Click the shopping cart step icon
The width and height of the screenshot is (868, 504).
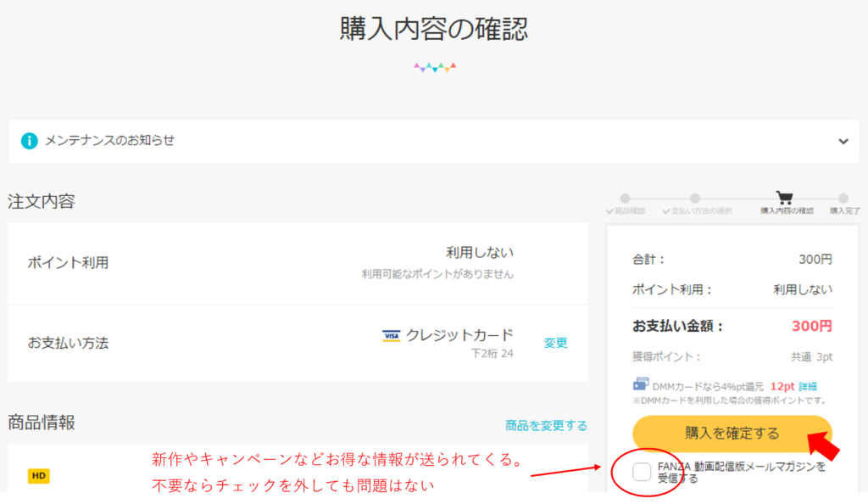pos(784,198)
